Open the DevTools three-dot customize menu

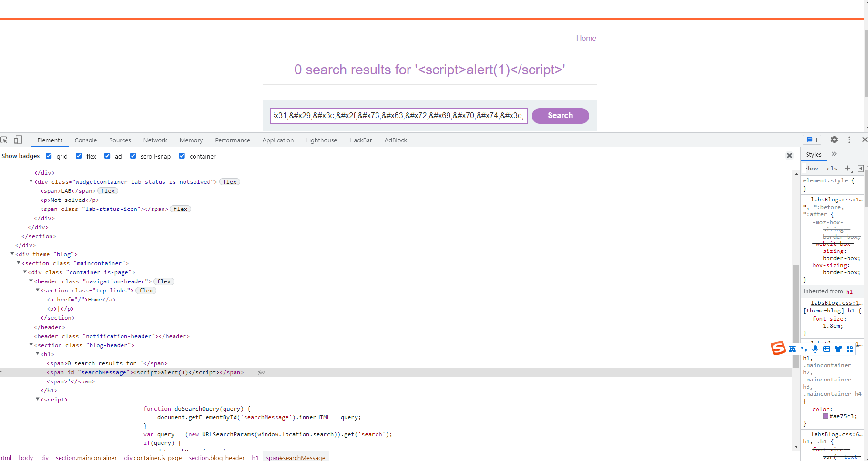[x=849, y=140]
